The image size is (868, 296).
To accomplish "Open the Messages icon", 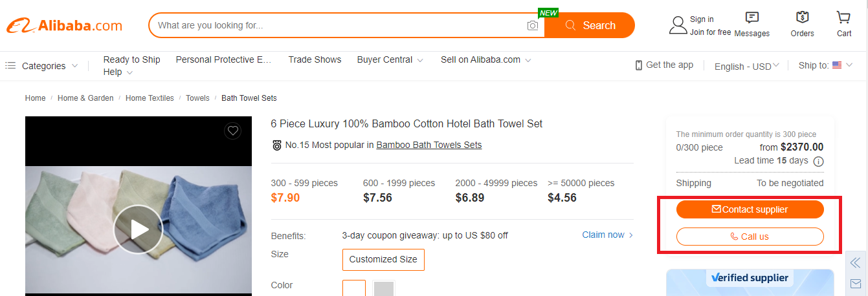I will (752, 18).
